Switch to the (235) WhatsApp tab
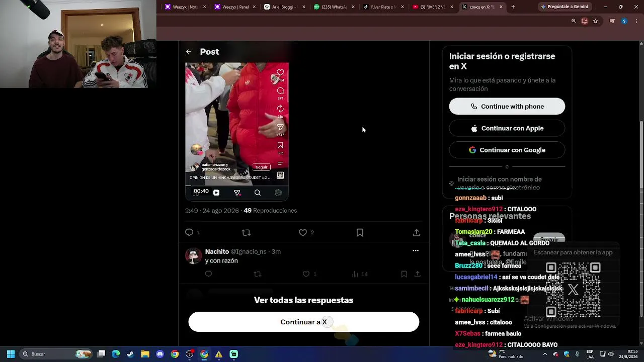 (335, 7)
